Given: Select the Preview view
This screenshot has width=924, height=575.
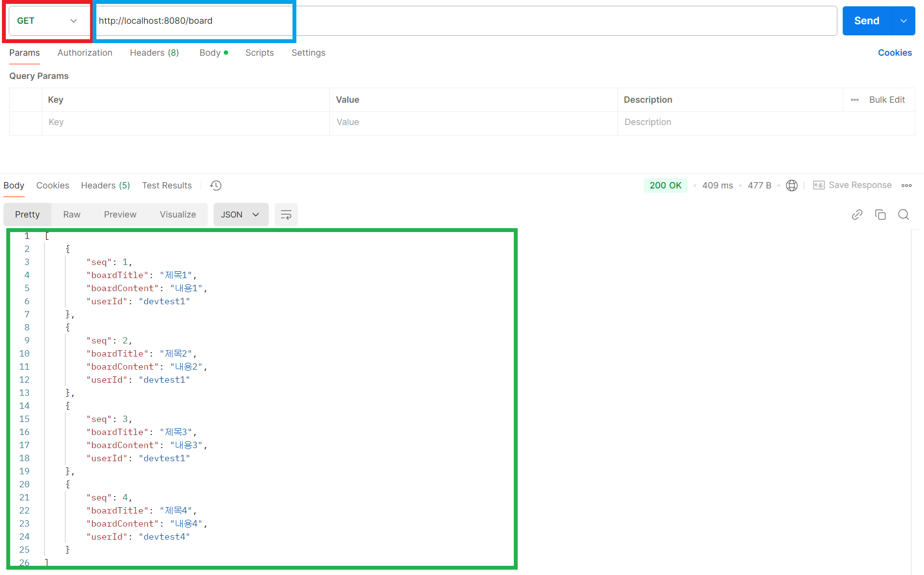Looking at the screenshot, I should [x=120, y=215].
